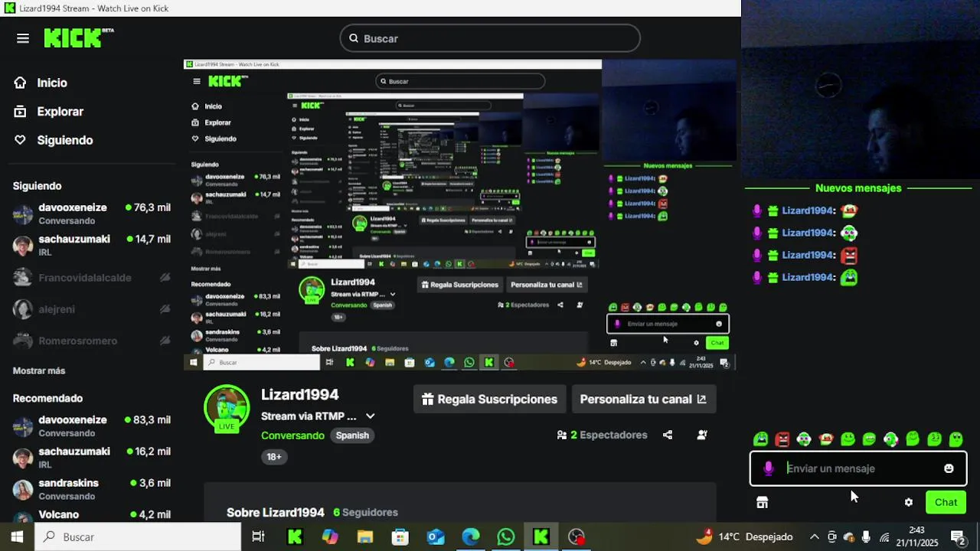
Task: Open recommended channel sandraskins
Action: [x=92, y=489]
